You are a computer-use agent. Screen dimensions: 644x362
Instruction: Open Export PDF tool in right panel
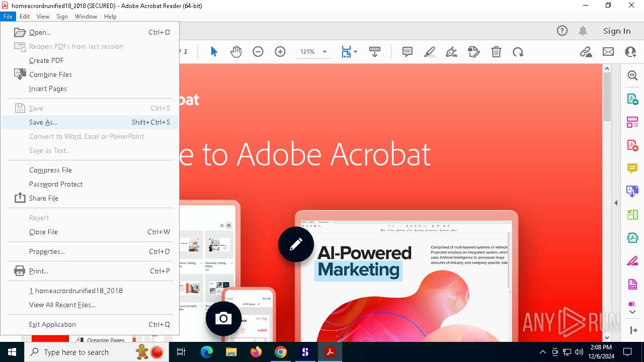(x=632, y=99)
